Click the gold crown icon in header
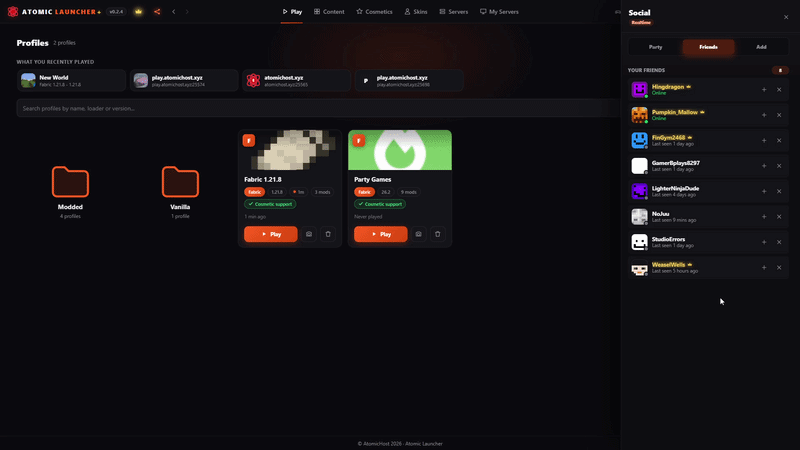This screenshot has height=450, width=800. pos(138,12)
